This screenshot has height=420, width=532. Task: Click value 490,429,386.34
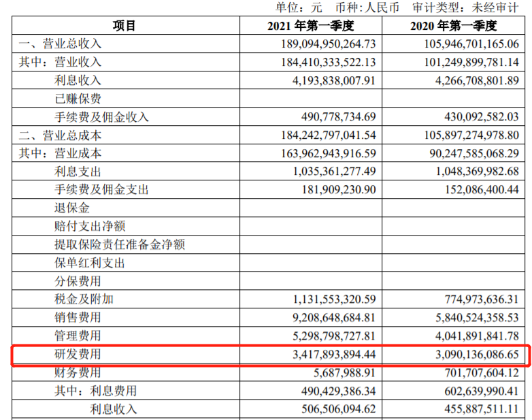339,391
